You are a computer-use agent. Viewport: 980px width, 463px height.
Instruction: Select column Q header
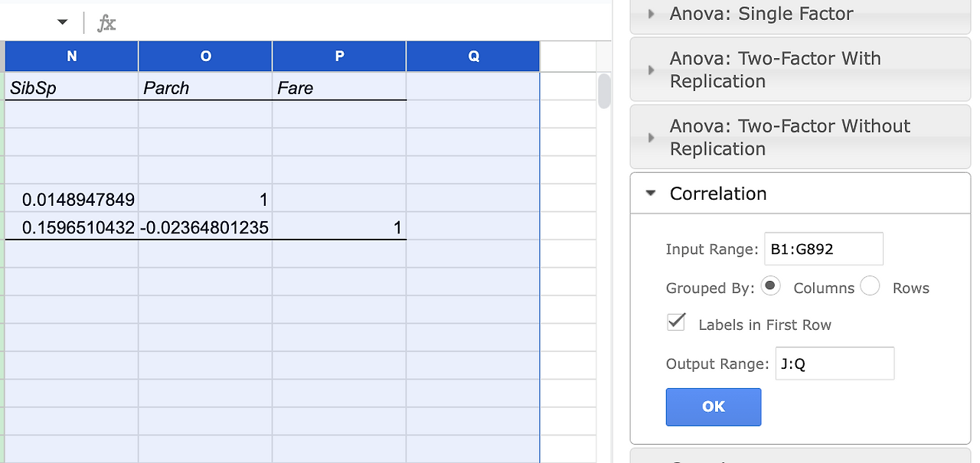click(x=473, y=57)
